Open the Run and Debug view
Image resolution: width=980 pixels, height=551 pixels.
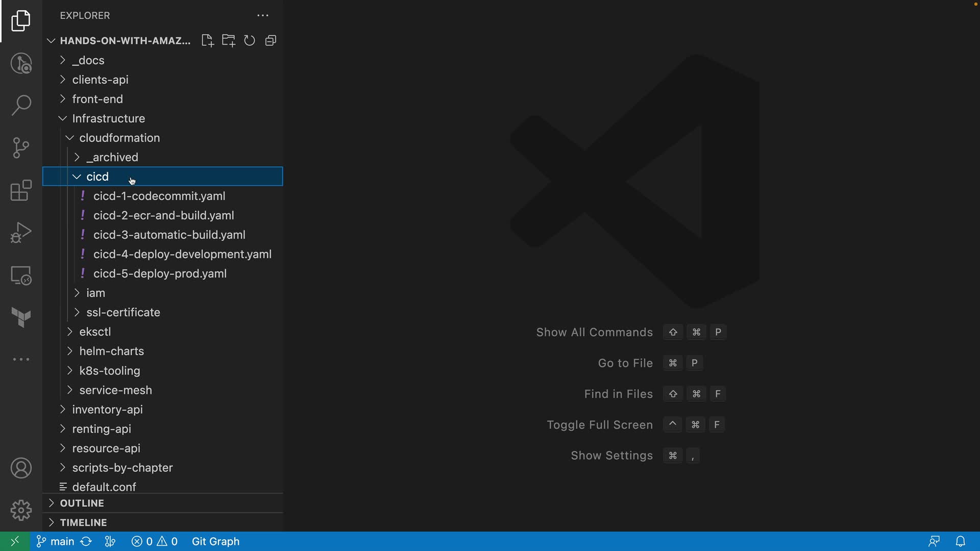21,233
